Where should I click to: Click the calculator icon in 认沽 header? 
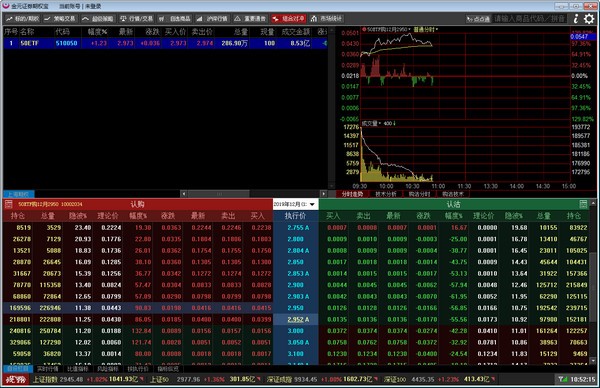[583, 204]
